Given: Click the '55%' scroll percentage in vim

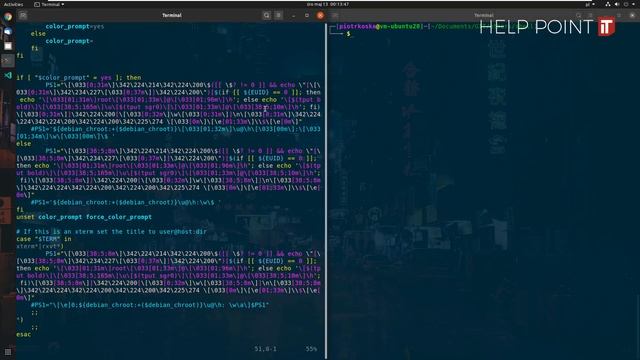Looking at the screenshot, I should coord(311,349).
